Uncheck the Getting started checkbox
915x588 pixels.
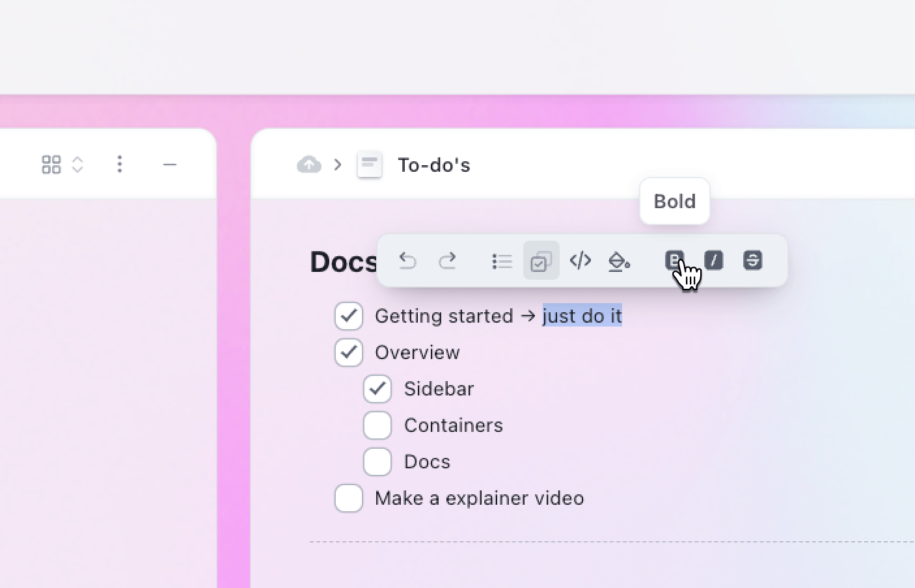click(x=349, y=316)
